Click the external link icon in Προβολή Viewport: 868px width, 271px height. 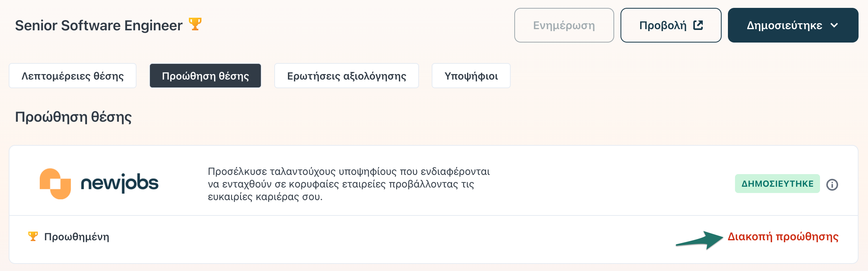(x=698, y=25)
